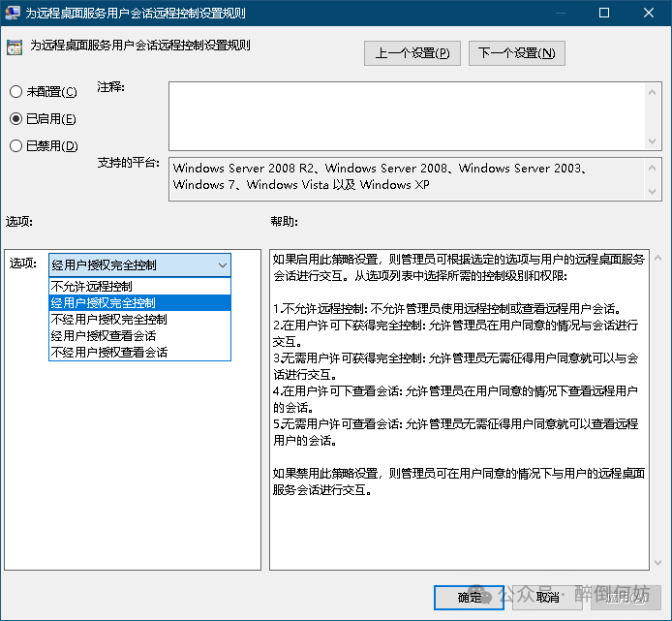Go to 下一个设置 (next setting)
672x621 pixels.
516,53
